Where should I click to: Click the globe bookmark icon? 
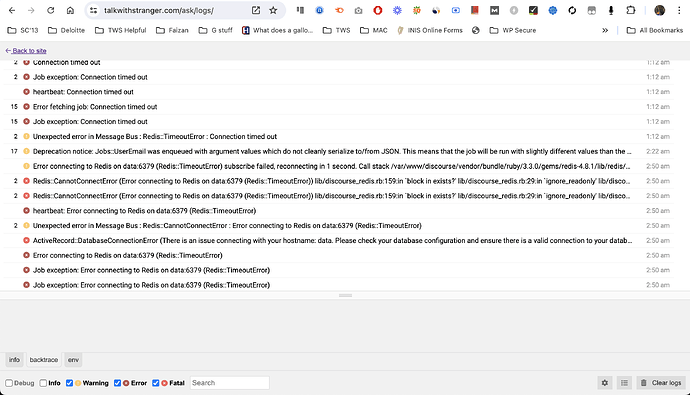pos(476,30)
